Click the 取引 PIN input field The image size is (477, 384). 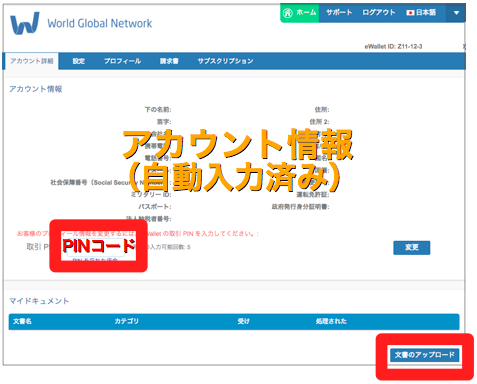(x=97, y=247)
